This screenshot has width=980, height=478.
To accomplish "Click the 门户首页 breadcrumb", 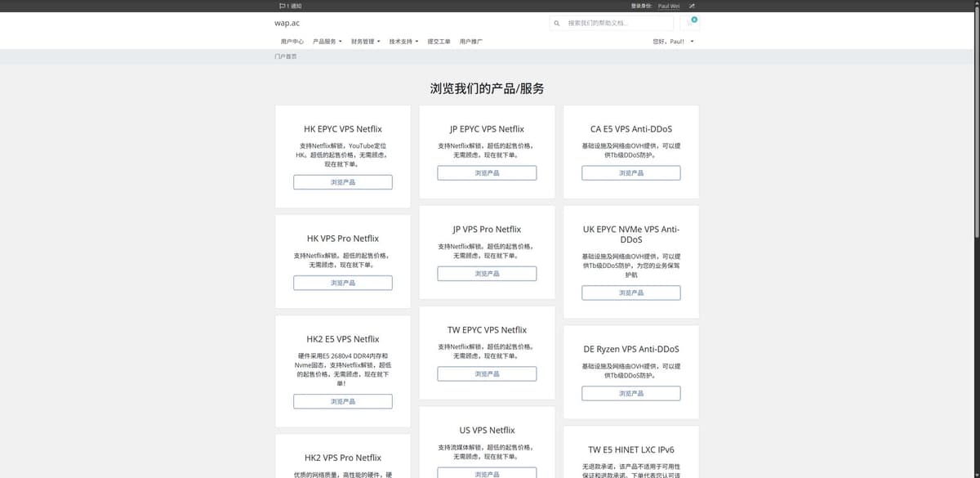I will point(285,56).
